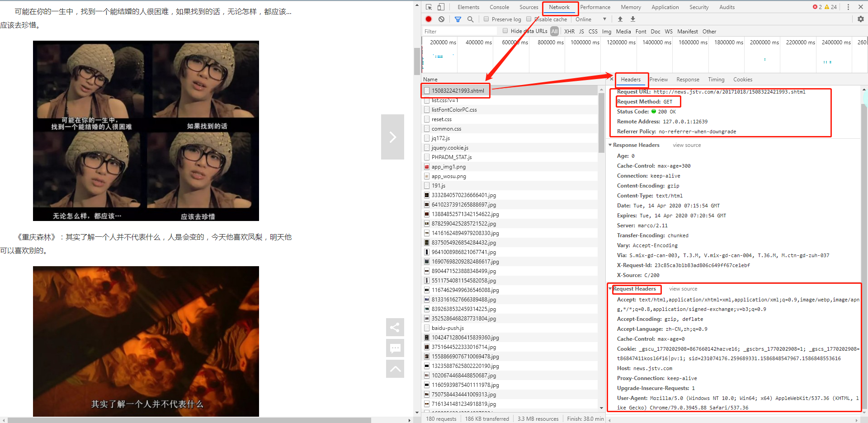Click the Filter text input
Viewport: 868px width, 423px height.
click(x=460, y=31)
